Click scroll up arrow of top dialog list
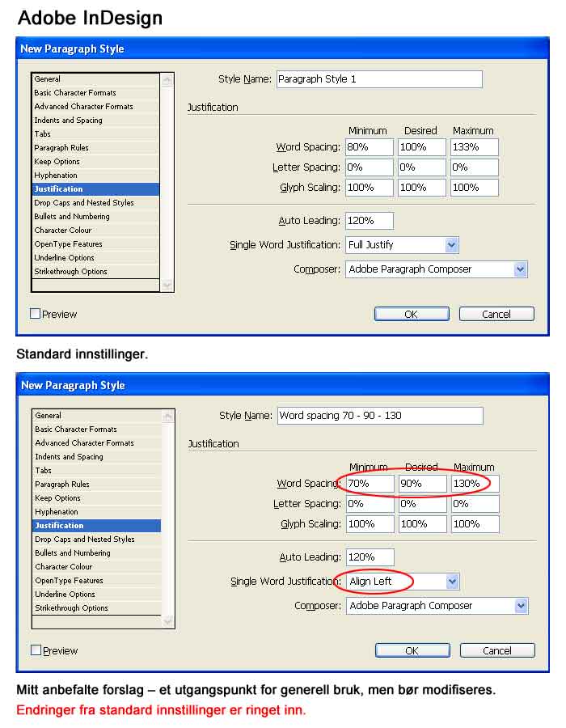Image resolution: width=566 pixels, height=728 pixels. point(167,80)
